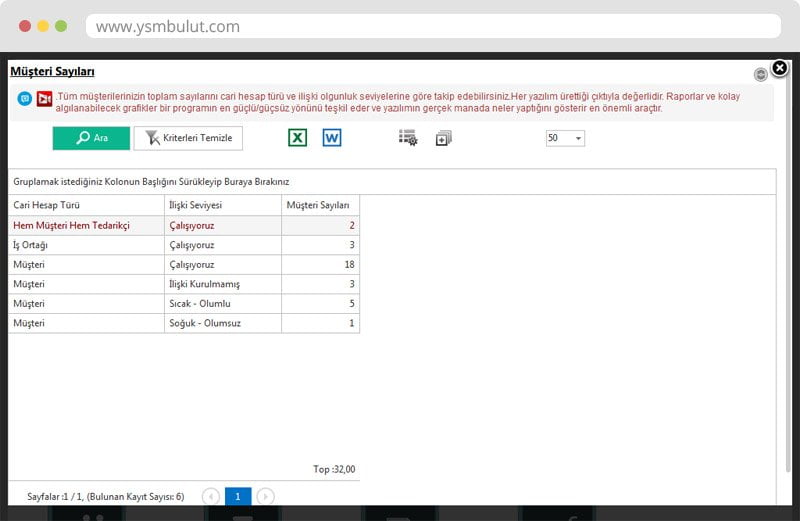Select page 1 in pagination
Viewport: 800px width, 521px height.
click(x=238, y=496)
